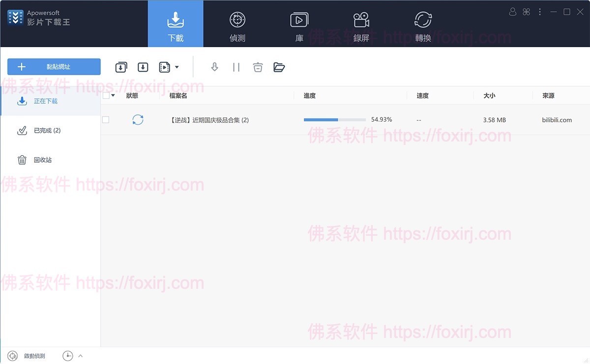Image resolution: width=590 pixels, height=364 pixels.
Task: Pause all active downloads
Action: (236, 67)
